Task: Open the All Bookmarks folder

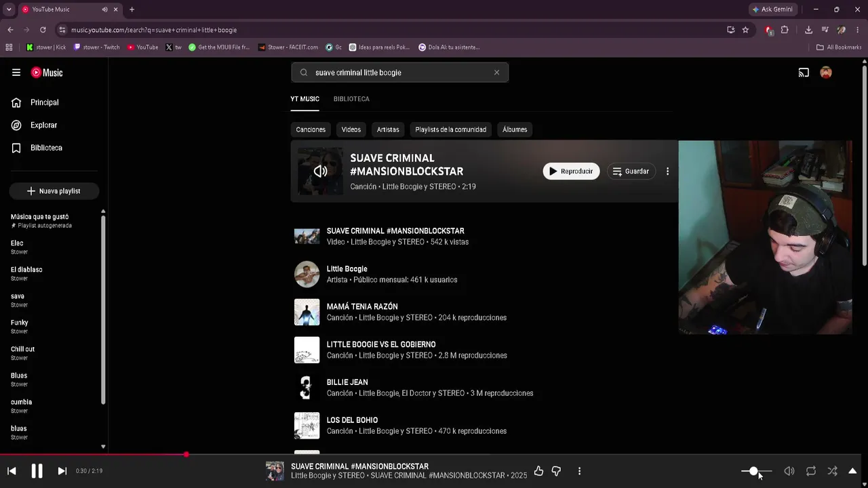Action: point(839,47)
